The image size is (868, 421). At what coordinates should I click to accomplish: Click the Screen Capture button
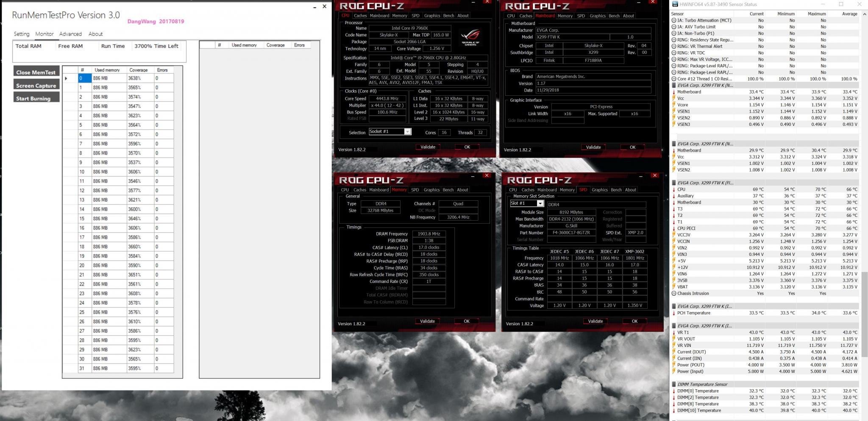tap(36, 85)
